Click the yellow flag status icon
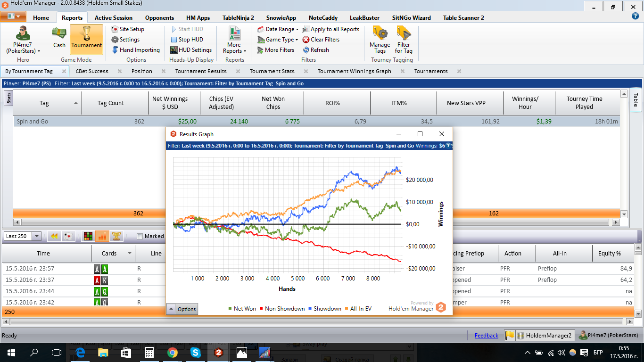644x362 pixels. point(510,336)
